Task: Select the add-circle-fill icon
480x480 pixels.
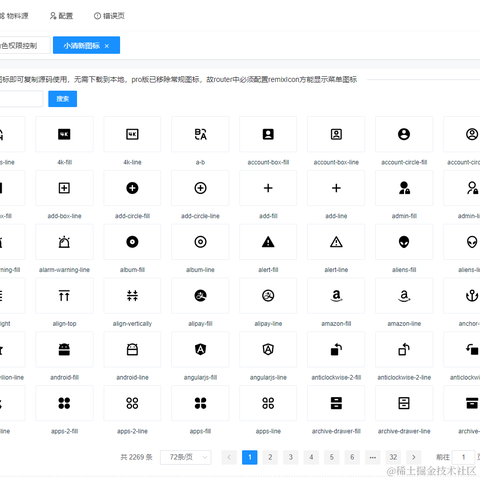Action: tap(132, 188)
